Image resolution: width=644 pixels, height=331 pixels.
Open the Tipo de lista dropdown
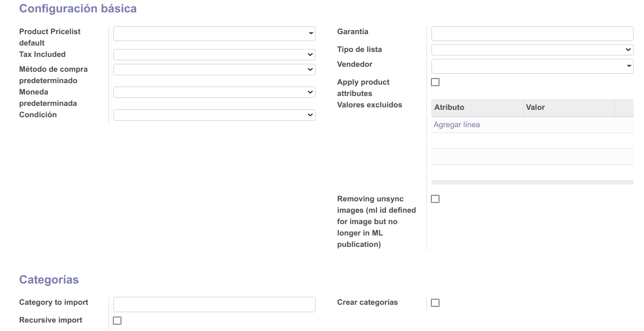point(532,49)
